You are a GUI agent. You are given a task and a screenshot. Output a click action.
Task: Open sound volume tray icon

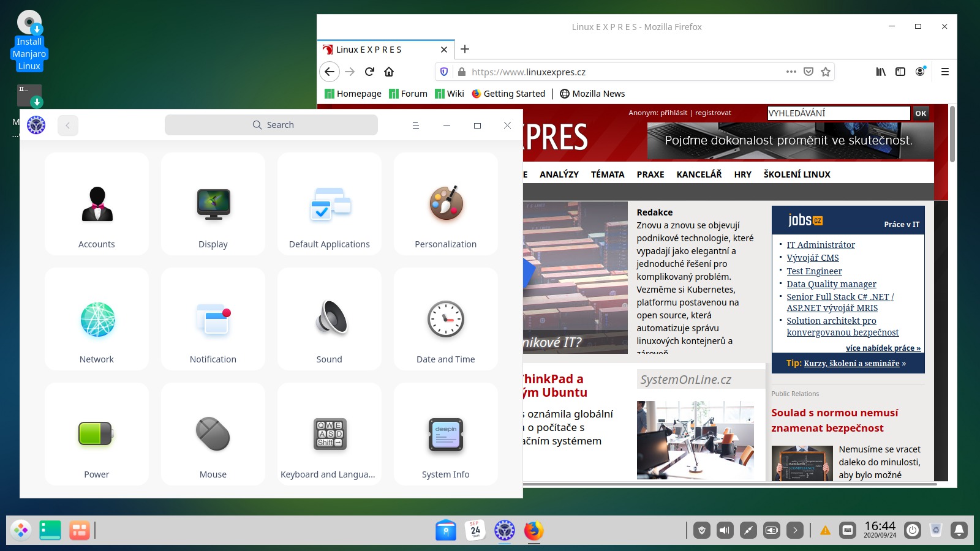click(x=725, y=530)
